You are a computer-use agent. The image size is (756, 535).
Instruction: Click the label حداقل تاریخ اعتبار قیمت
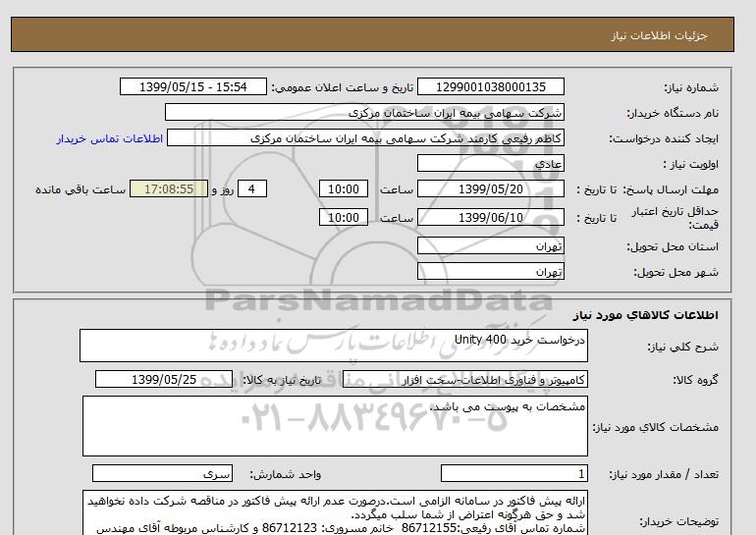(675, 218)
